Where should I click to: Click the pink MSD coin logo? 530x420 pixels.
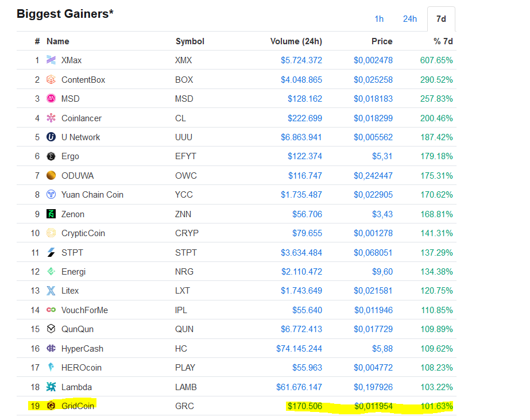[x=51, y=98]
